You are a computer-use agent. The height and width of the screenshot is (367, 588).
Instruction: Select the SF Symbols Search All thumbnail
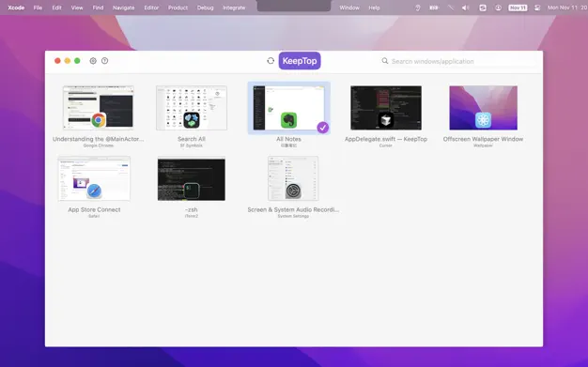coord(192,108)
